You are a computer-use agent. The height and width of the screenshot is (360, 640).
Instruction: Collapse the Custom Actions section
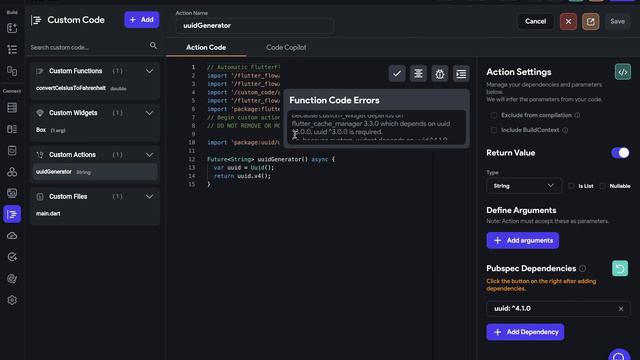pos(149,155)
